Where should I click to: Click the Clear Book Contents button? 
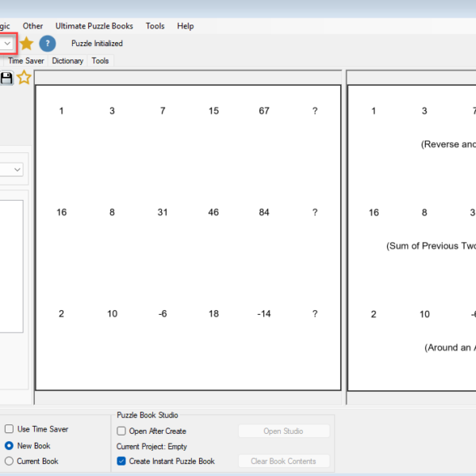pos(283,461)
